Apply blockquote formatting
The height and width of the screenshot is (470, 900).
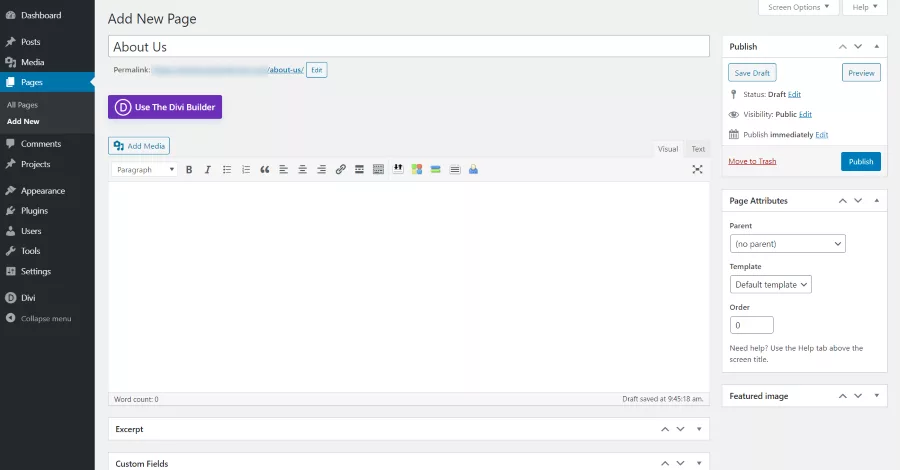(x=265, y=169)
